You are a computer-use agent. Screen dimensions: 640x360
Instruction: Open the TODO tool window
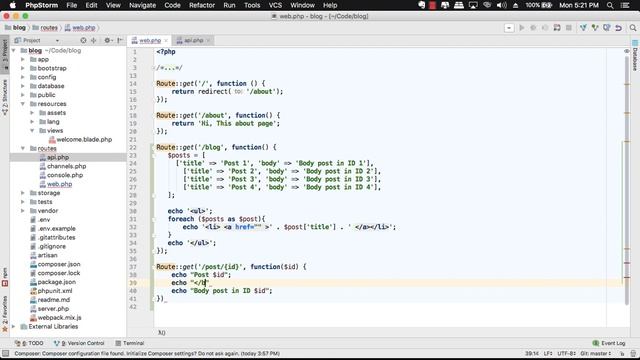pos(29,343)
